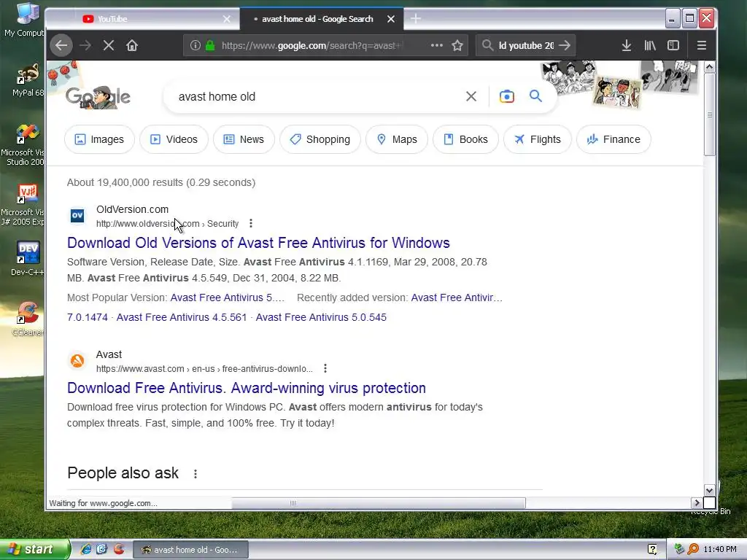Open the Avast Free Antivirus 5.0.545 link
This screenshot has height=560, width=747.
coord(321,317)
